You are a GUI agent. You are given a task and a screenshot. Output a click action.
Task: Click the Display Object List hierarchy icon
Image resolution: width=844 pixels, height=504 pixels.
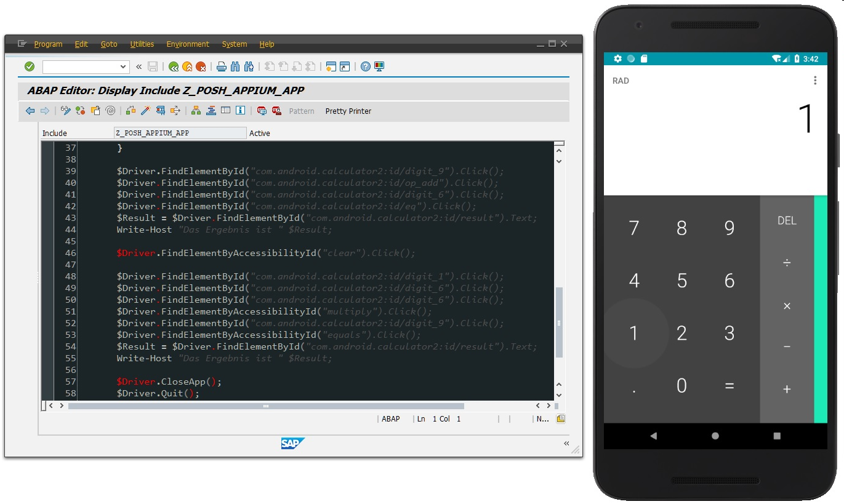pyautogui.click(x=196, y=111)
